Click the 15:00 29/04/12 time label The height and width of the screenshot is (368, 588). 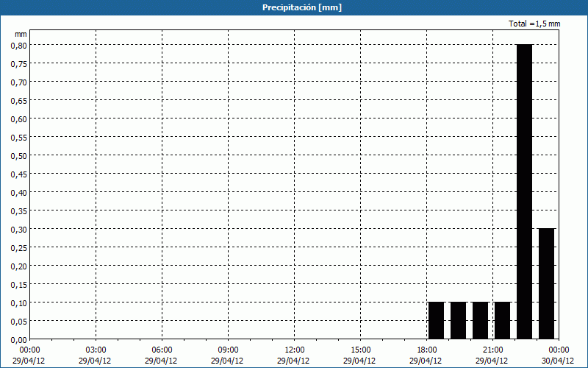click(x=360, y=355)
